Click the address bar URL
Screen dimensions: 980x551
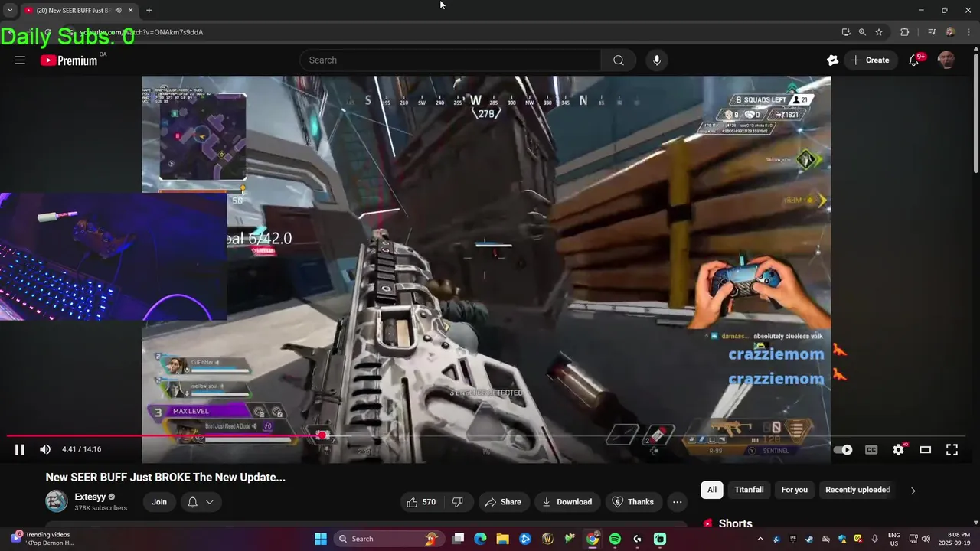[142, 32]
